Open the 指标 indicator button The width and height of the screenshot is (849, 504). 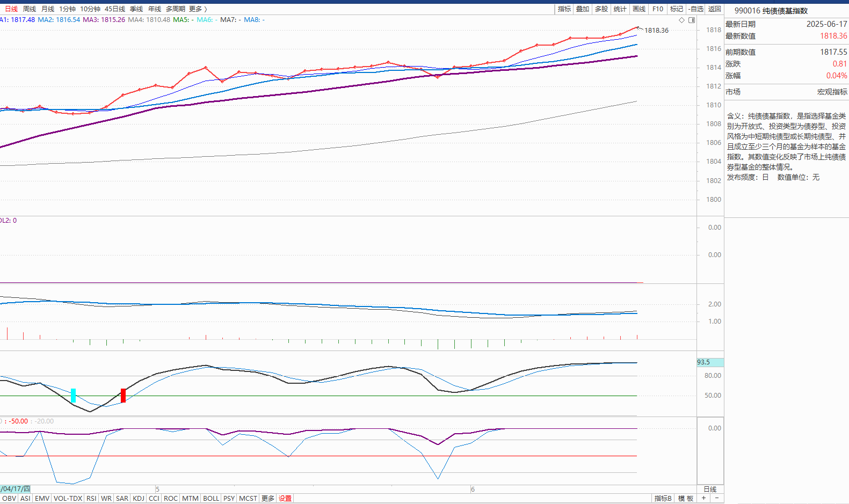tap(564, 9)
